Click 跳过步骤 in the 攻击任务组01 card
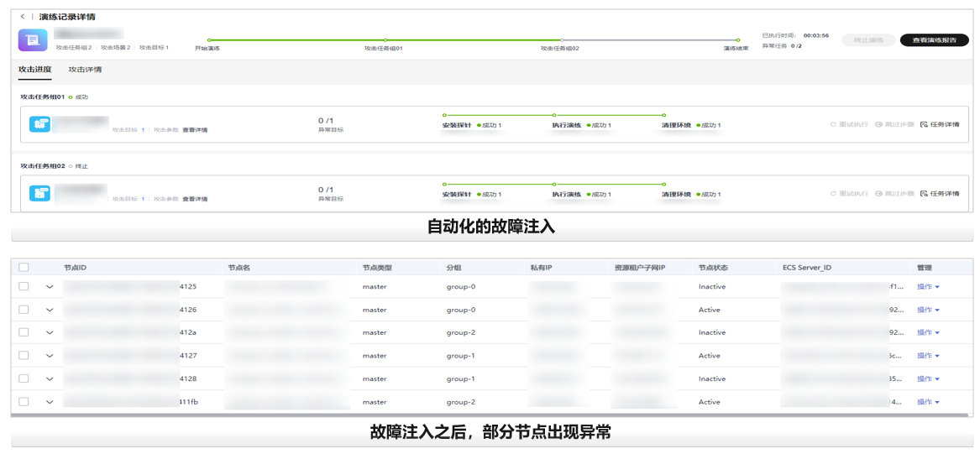Screen dimensions: 980x454 (895, 124)
